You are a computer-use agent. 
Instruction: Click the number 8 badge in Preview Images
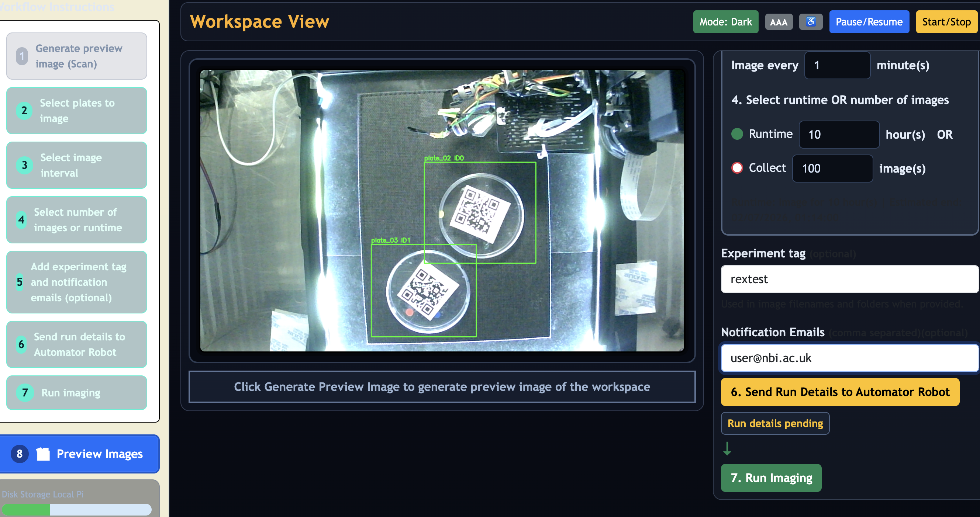20,454
